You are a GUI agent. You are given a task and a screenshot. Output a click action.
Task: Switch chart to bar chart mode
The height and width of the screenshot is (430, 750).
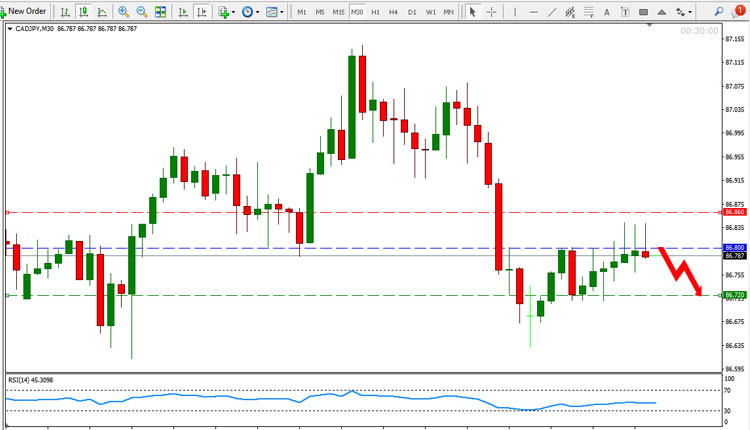(65, 12)
